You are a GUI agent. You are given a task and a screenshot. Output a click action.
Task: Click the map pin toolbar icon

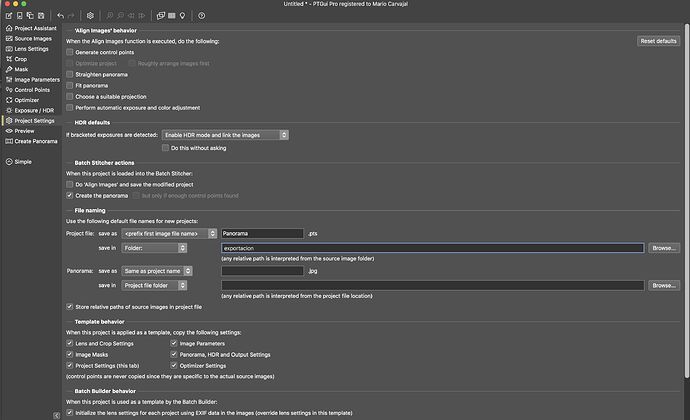pos(183,15)
